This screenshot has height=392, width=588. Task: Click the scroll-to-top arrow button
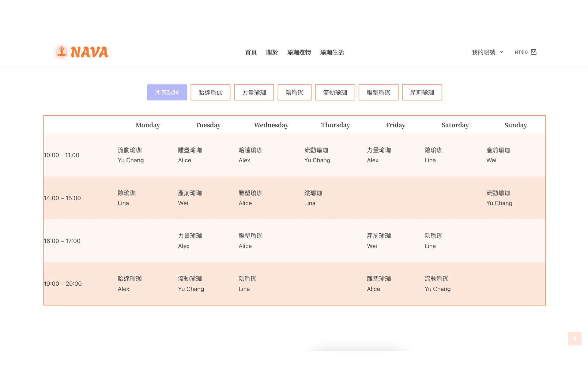click(x=575, y=338)
